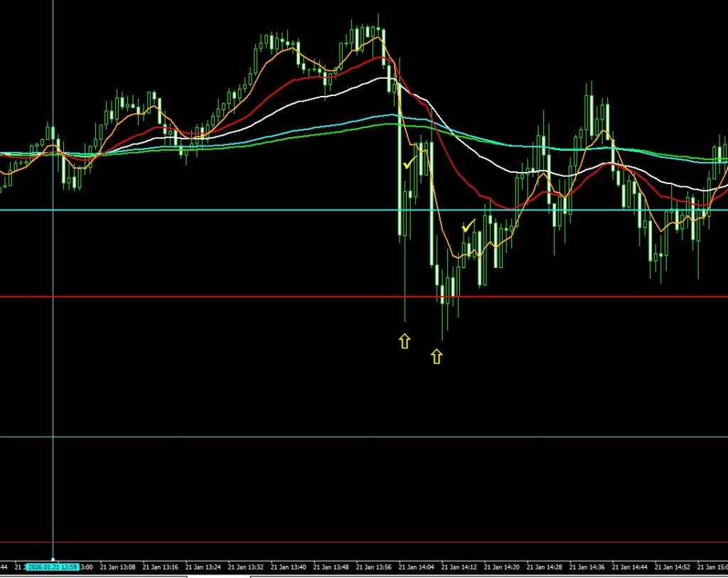Viewport: 728px width, 578px height.
Task: Select the bright red horizontal line
Action: coord(213,296)
